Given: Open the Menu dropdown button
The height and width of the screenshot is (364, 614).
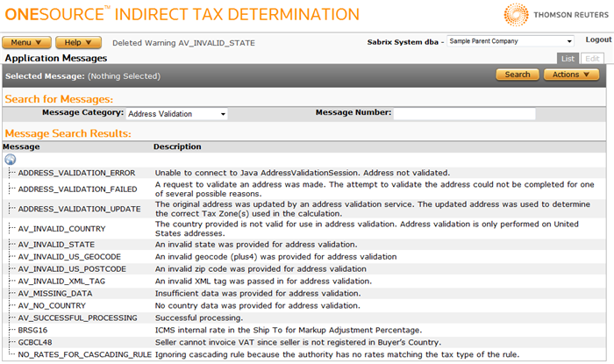Looking at the screenshot, I should click(x=26, y=42).
